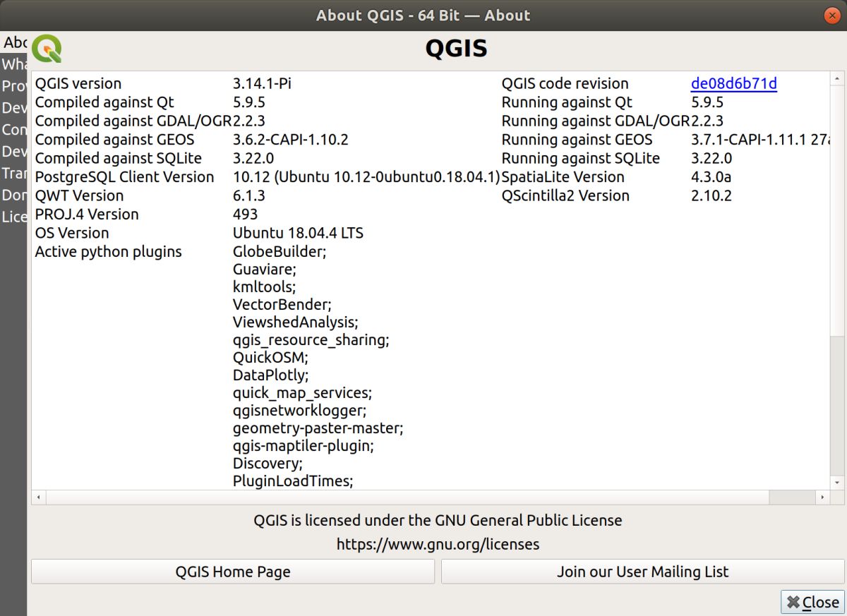This screenshot has height=616, width=847.
Task: Select the partially hidden About tab
Action: (15, 42)
